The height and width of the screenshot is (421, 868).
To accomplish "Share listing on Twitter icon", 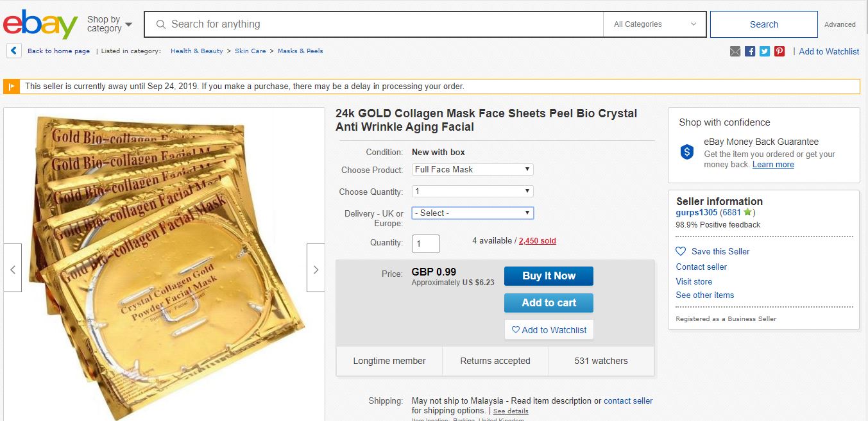I will [765, 51].
